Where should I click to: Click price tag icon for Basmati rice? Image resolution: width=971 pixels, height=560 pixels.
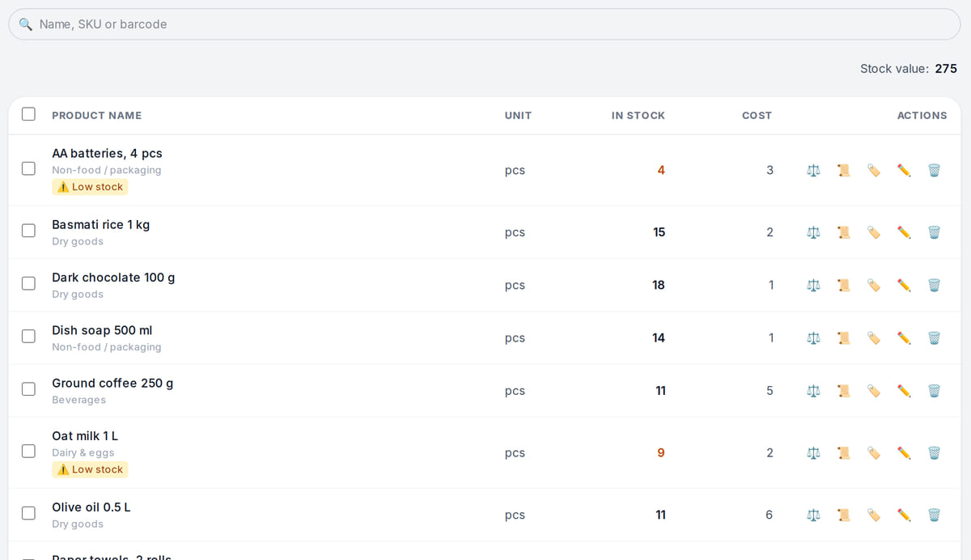click(x=874, y=232)
